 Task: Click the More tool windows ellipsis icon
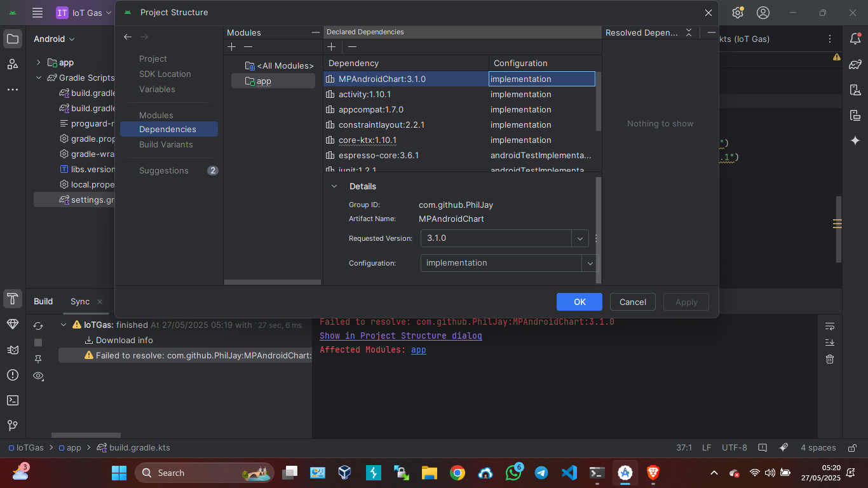tap(13, 90)
